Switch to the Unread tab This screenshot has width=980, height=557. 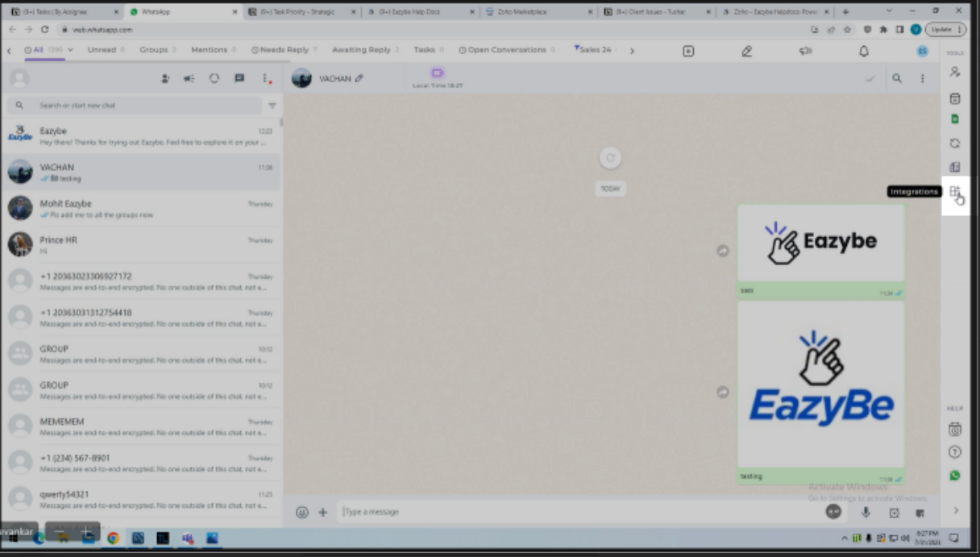[x=106, y=50]
